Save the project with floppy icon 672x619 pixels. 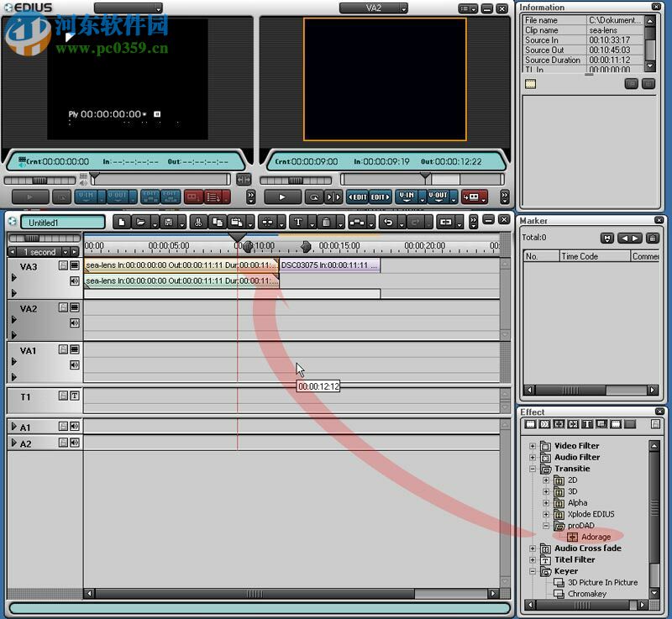click(x=169, y=222)
